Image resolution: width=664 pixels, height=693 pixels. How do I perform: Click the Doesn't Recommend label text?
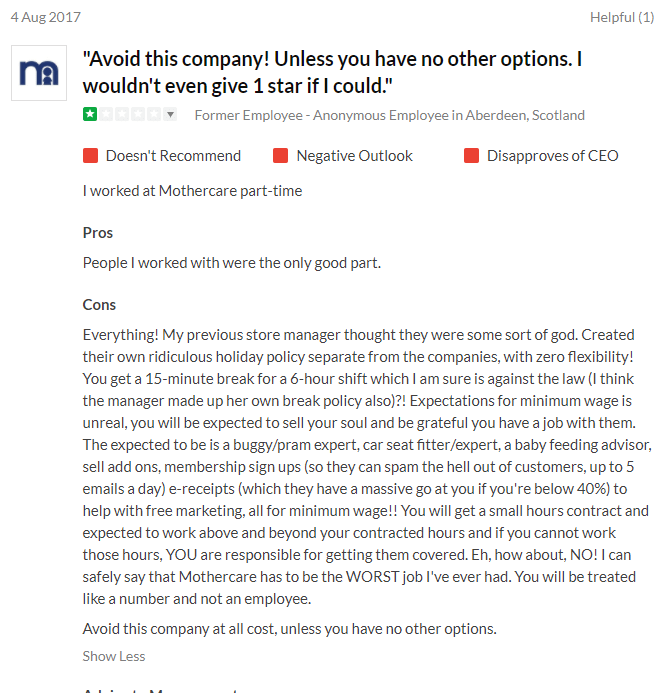tap(173, 156)
